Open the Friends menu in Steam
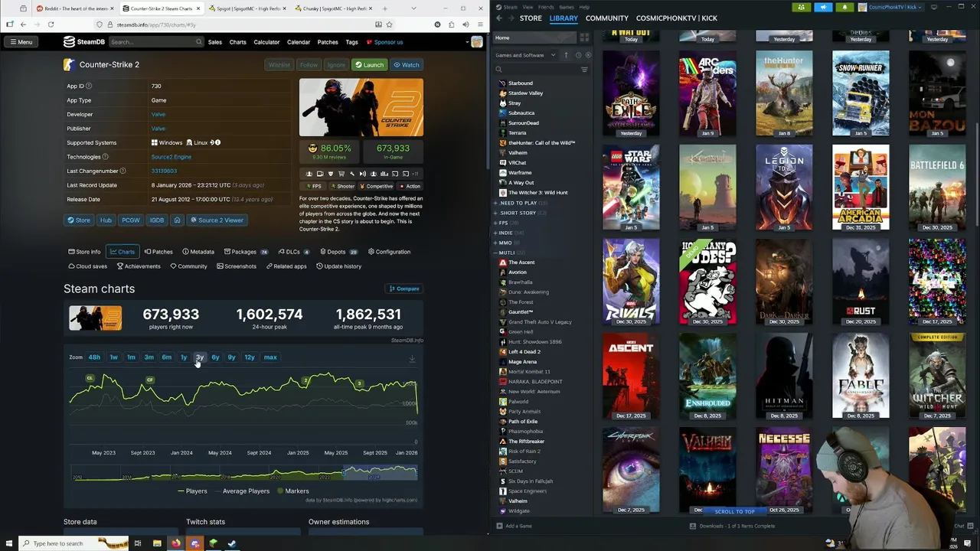Image resolution: width=980 pixels, height=551 pixels. point(546,7)
